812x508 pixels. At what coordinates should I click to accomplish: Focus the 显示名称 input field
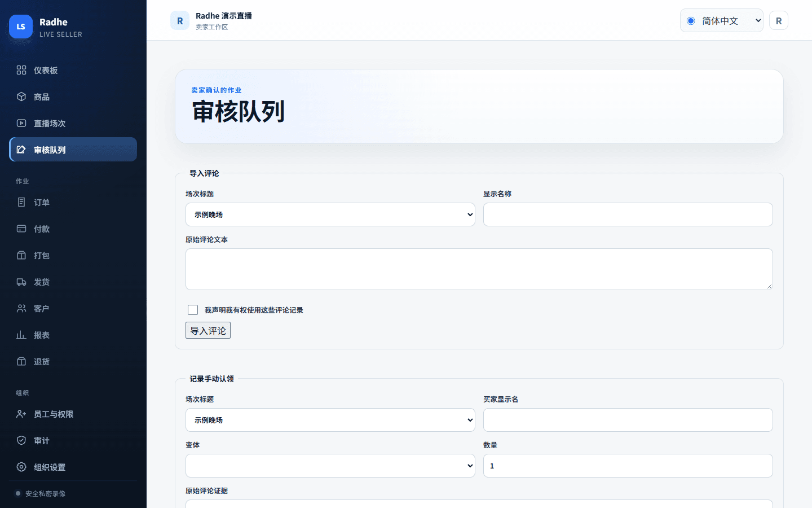[x=628, y=214]
